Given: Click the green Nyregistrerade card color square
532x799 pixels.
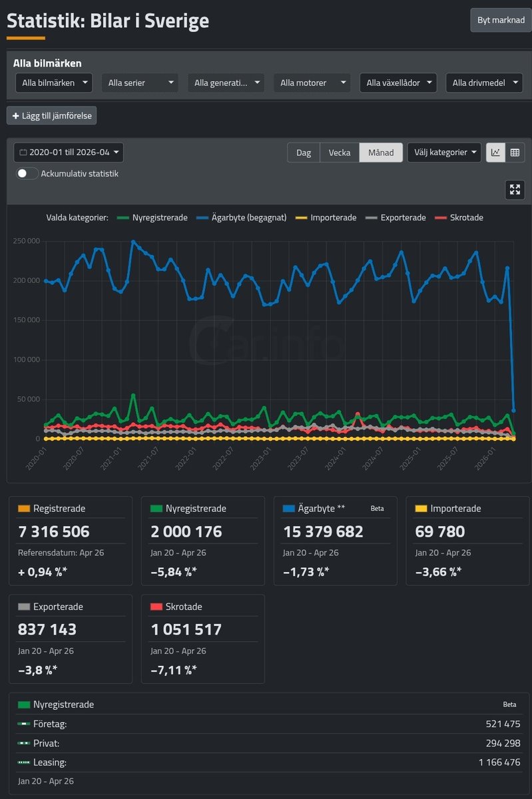Looking at the screenshot, I should (x=156, y=509).
